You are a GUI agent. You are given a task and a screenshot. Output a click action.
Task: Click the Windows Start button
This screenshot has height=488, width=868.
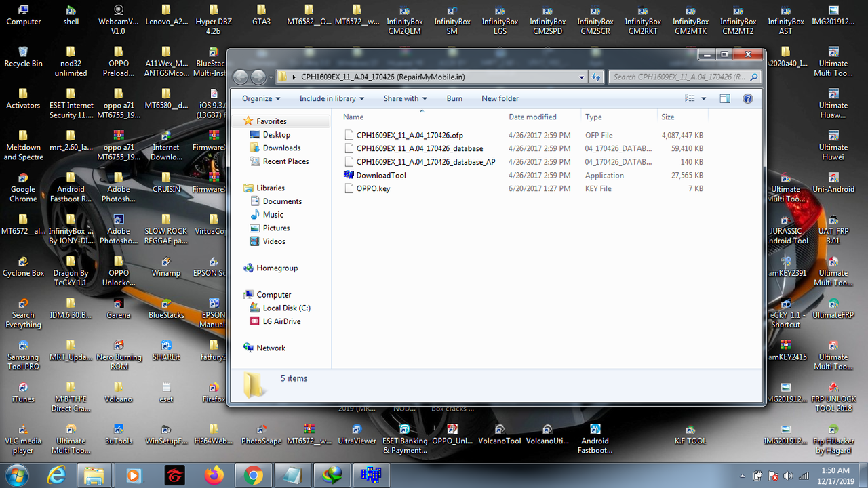tap(16, 475)
